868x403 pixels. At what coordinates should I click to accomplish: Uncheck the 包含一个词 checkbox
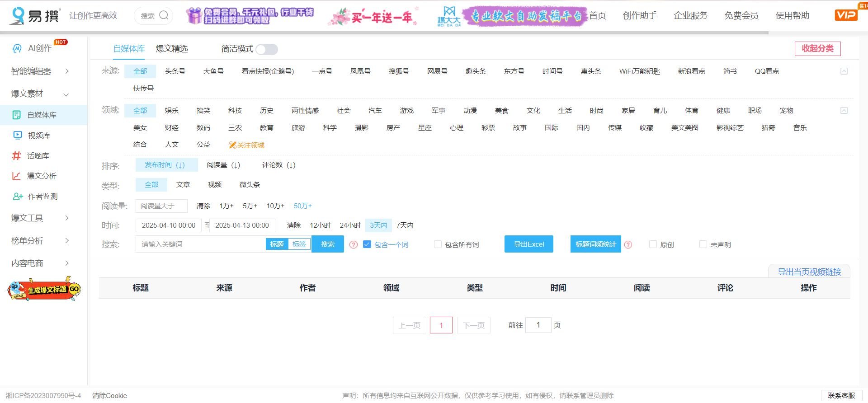(x=367, y=244)
